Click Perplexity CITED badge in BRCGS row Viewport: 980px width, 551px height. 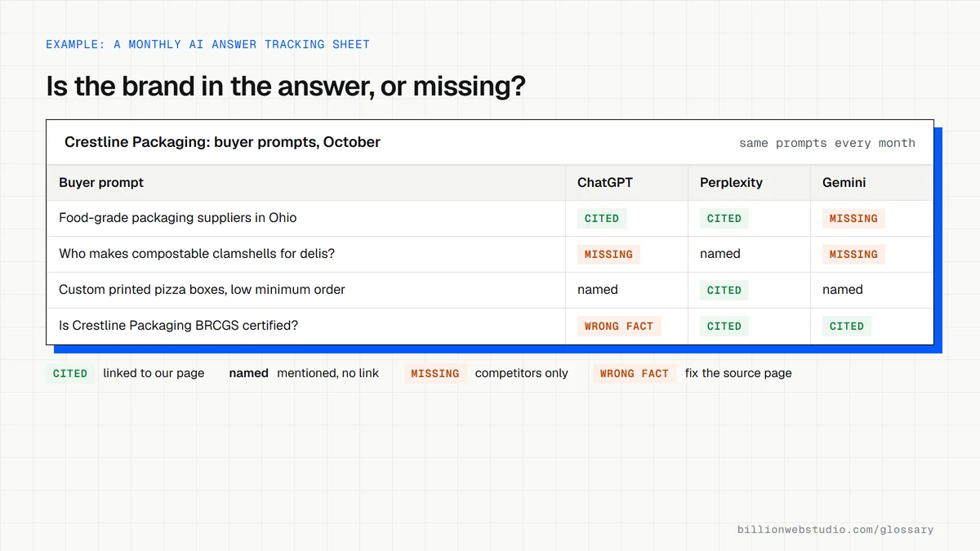[724, 326]
